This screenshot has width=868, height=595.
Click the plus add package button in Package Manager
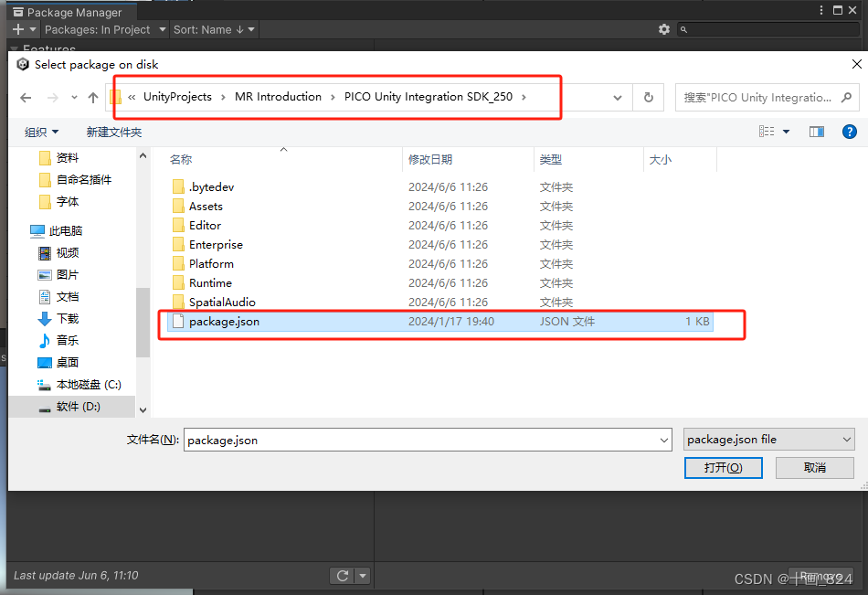(18, 29)
